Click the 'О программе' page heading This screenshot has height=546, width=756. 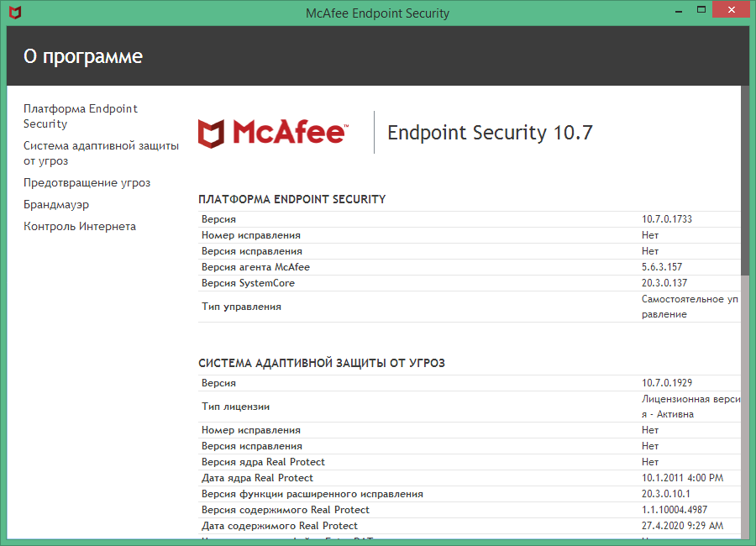[x=83, y=56]
